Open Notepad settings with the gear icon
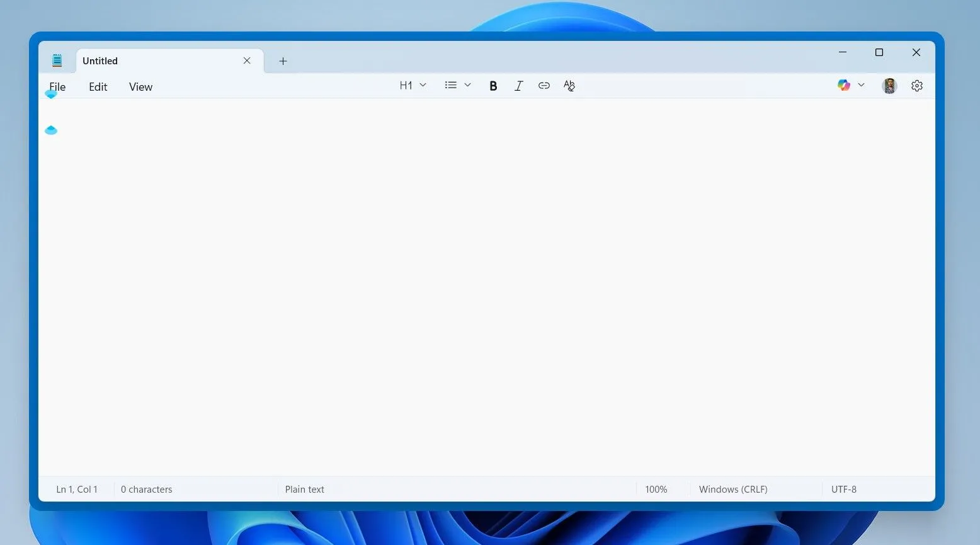Image resolution: width=980 pixels, height=545 pixels. (916, 85)
